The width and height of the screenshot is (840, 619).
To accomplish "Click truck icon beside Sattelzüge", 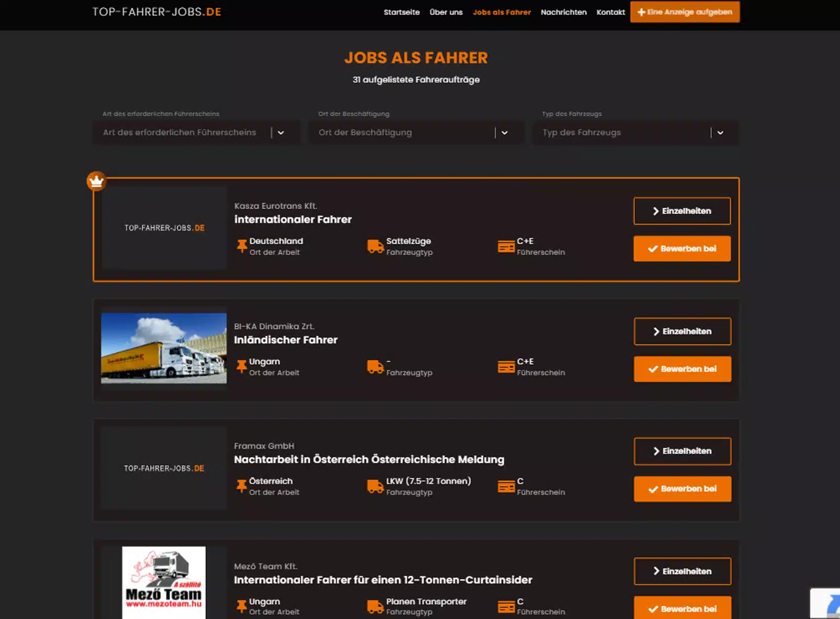I will [375, 246].
